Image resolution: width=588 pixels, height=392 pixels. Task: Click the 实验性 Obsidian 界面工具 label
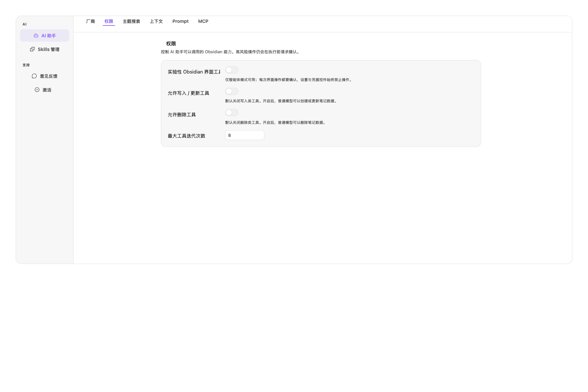tap(194, 72)
